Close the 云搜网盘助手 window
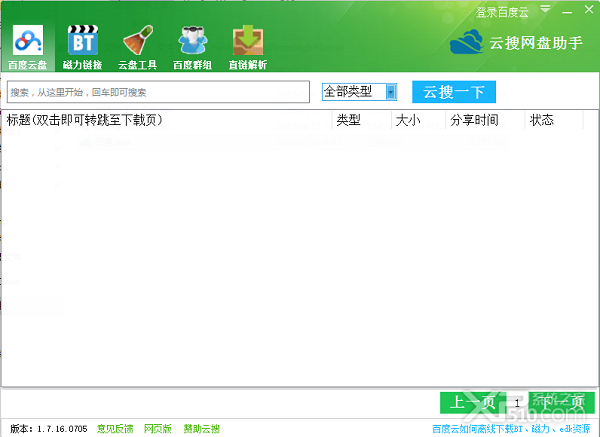Image resolution: width=600 pixels, height=437 pixels. click(589, 10)
